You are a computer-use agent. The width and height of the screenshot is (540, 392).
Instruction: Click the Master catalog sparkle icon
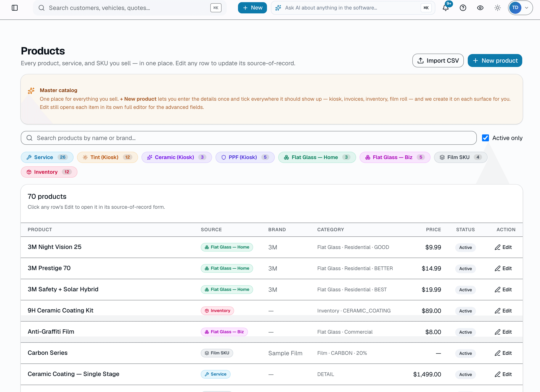31,91
